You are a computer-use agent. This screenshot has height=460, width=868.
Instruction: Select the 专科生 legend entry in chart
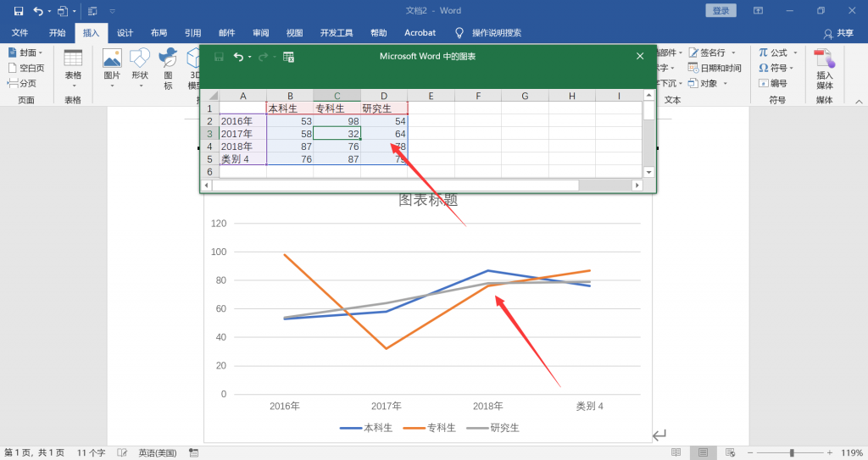click(x=430, y=428)
